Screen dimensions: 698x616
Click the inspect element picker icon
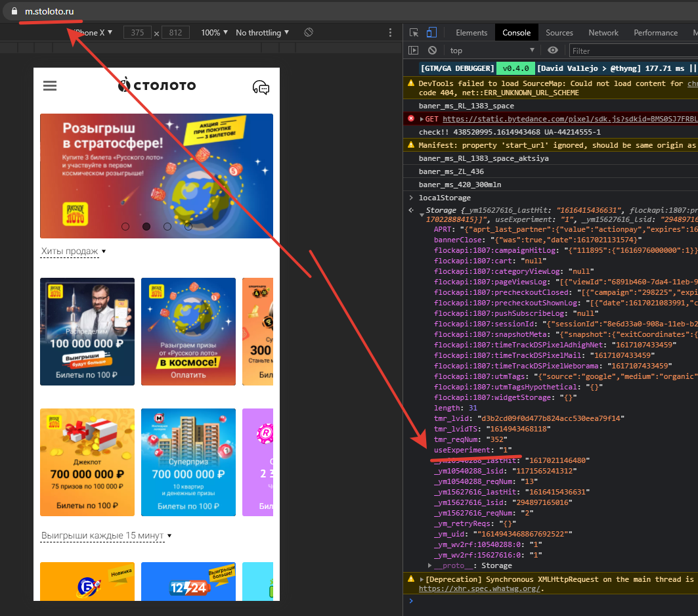click(x=414, y=33)
